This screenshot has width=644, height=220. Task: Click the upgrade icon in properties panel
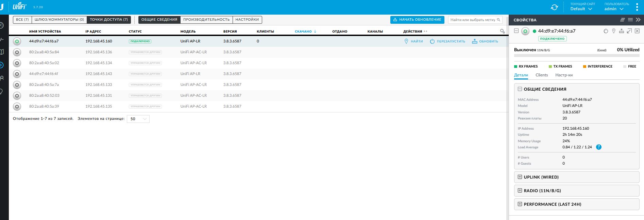(621, 31)
